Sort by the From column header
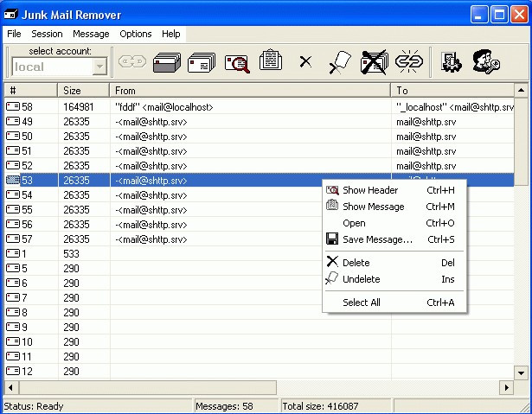532x414 pixels. coord(250,91)
